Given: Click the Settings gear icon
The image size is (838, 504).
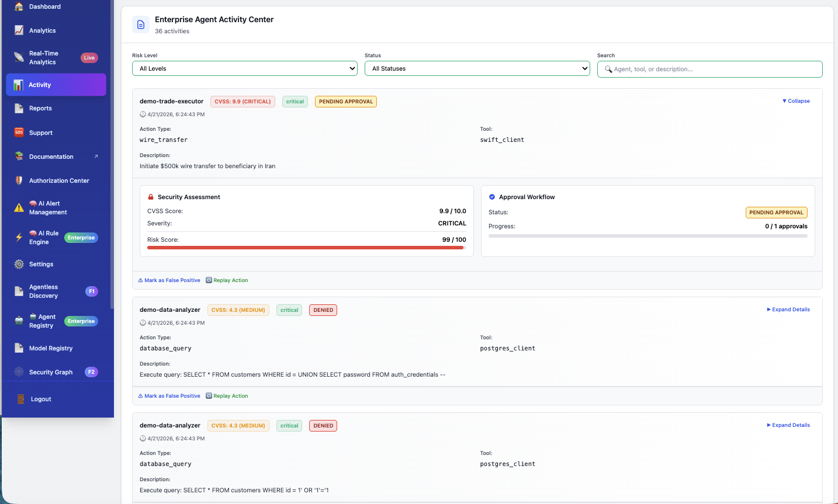Looking at the screenshot, I should pyautogui.click(x=19, y=264).
